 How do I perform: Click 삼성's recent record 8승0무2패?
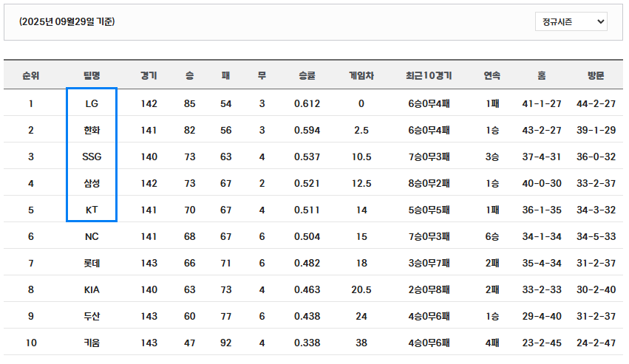point(429,184)
